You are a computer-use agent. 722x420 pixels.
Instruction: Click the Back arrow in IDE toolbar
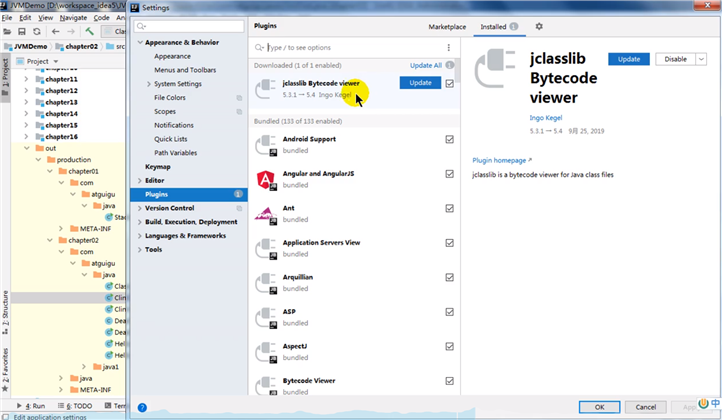pos(56,31)
